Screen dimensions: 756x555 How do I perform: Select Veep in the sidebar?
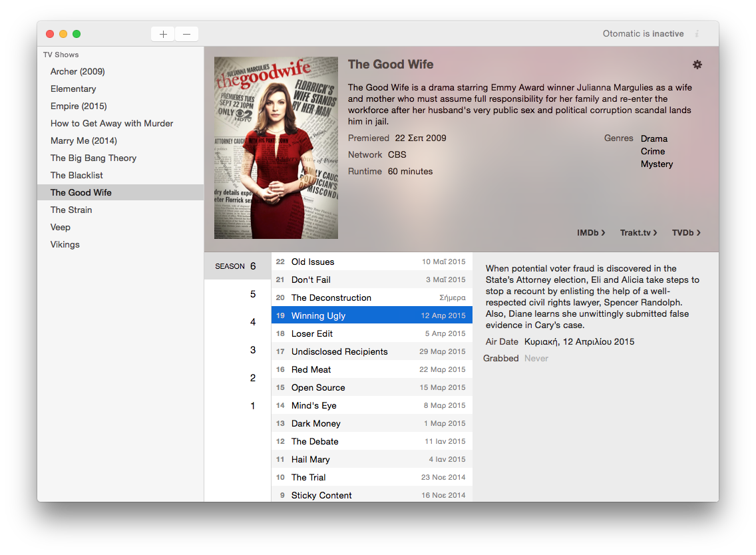tap(120, 227)
